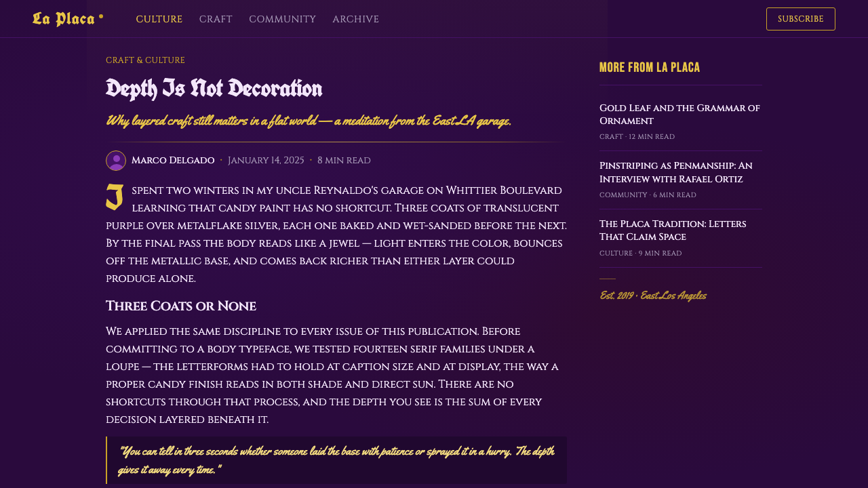The image size is (868, 488).
Task: Open the Archive nav item
Action: (355, 19)
